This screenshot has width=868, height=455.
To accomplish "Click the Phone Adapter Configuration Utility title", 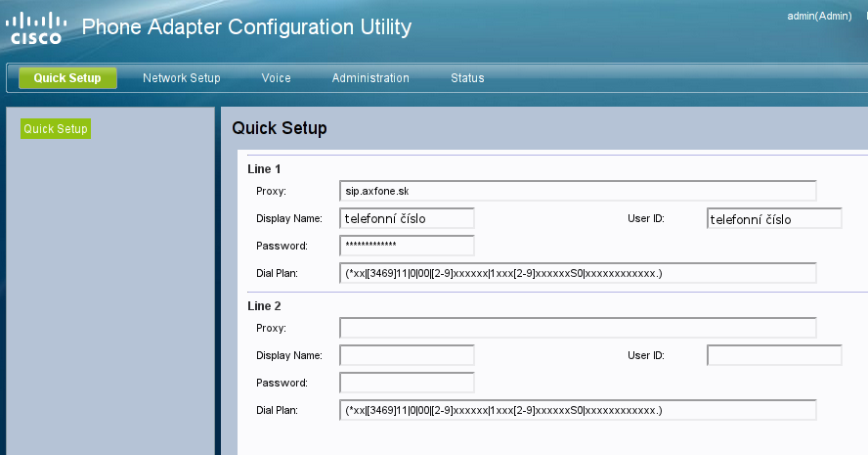I will pos(246,27).
